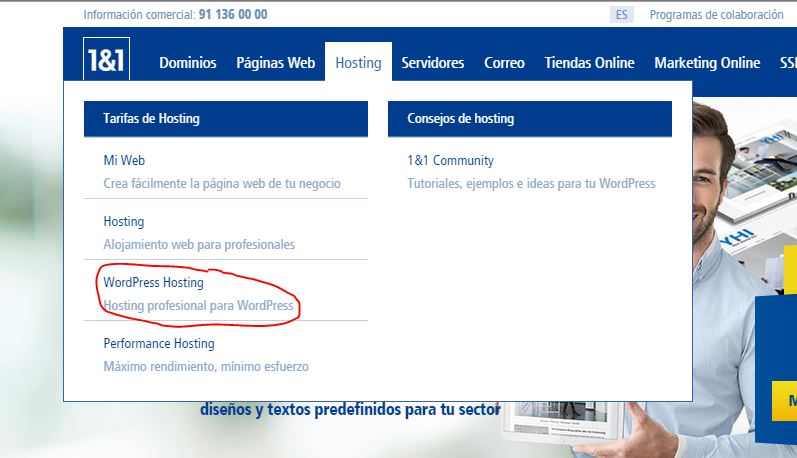
Task: Expand the Servidores menu
Action: click(x=432, y=63)
